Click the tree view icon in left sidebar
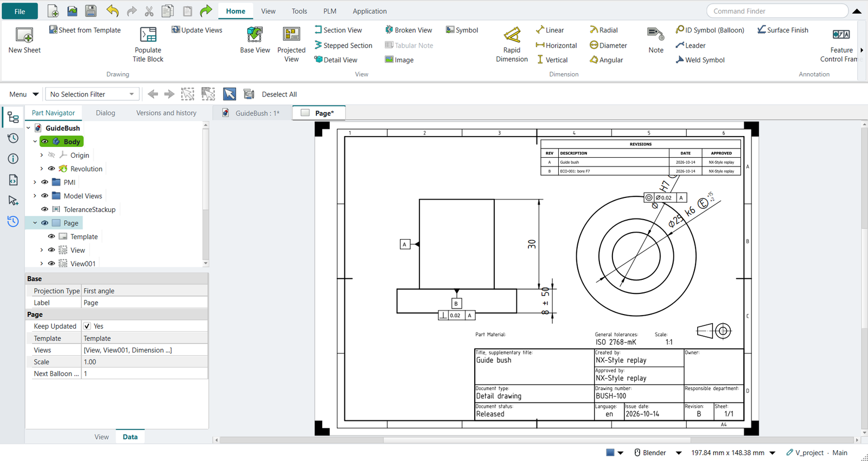868x461 pixels. coord(13,117)
